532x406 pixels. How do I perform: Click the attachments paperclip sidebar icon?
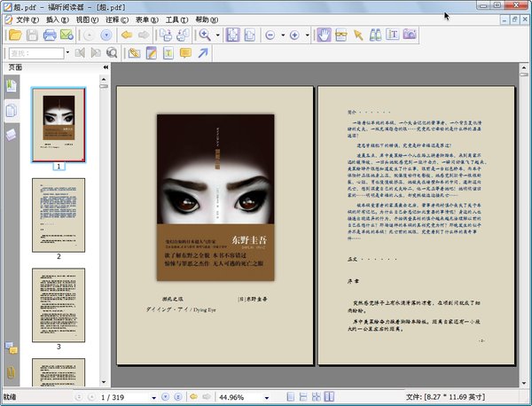(12, 371)
